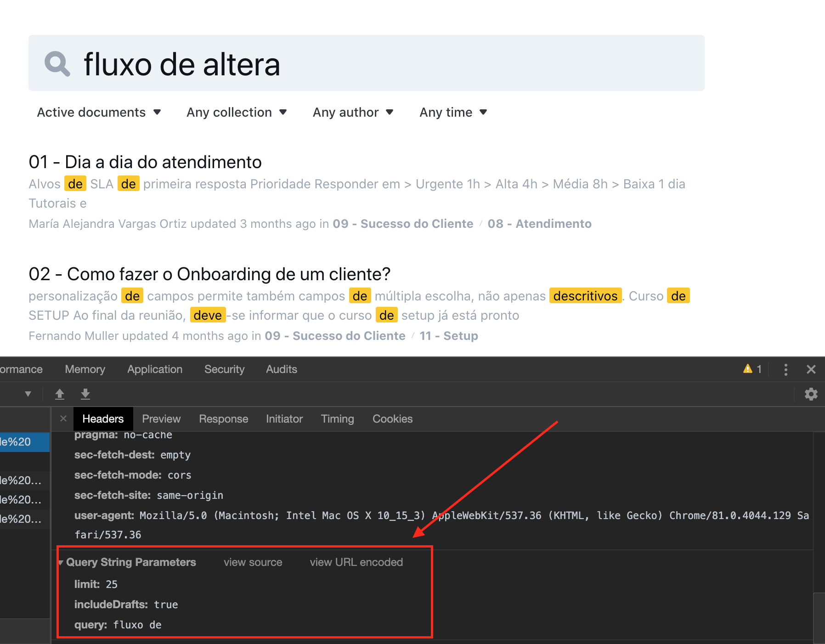Click the search magnifier icon
Screen dimensions: 825x644
click(57, 63)
